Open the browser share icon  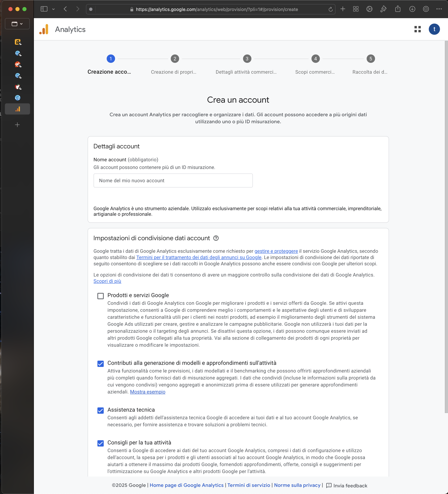click(x=398, y=9)
